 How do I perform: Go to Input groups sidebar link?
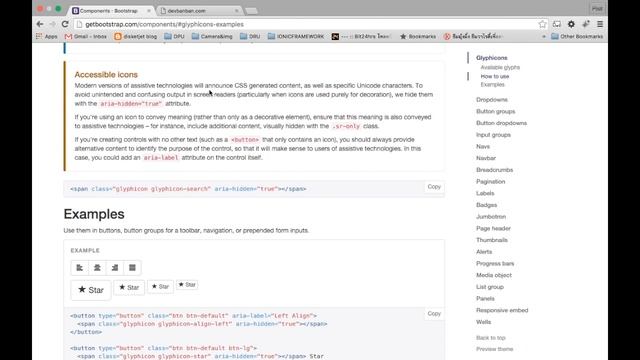pyautogui.click(x=493, y=135)
